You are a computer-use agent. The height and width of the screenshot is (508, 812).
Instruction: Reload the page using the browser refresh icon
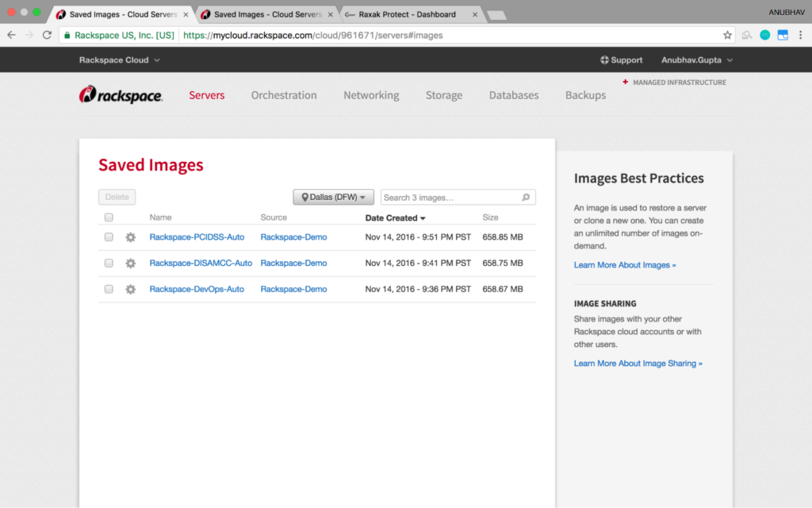[x=47, y=35]
